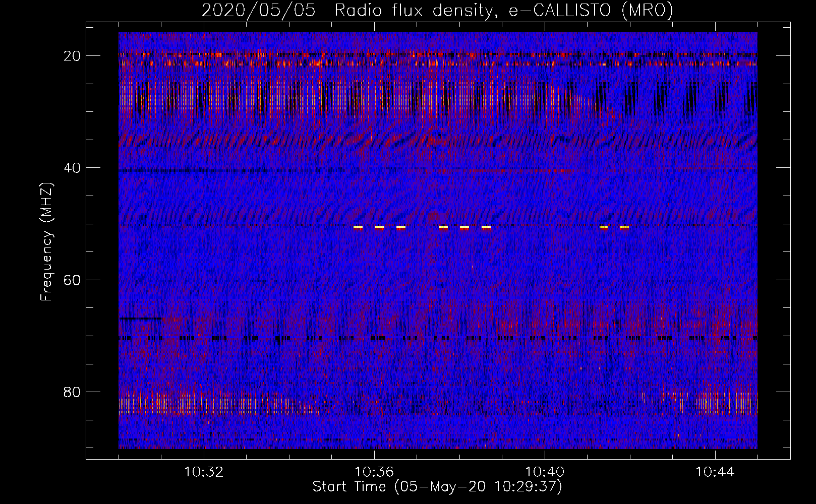Select the 10:36 time axis label
Viewport: 816px width, 504px height.
tap(374, 472)
